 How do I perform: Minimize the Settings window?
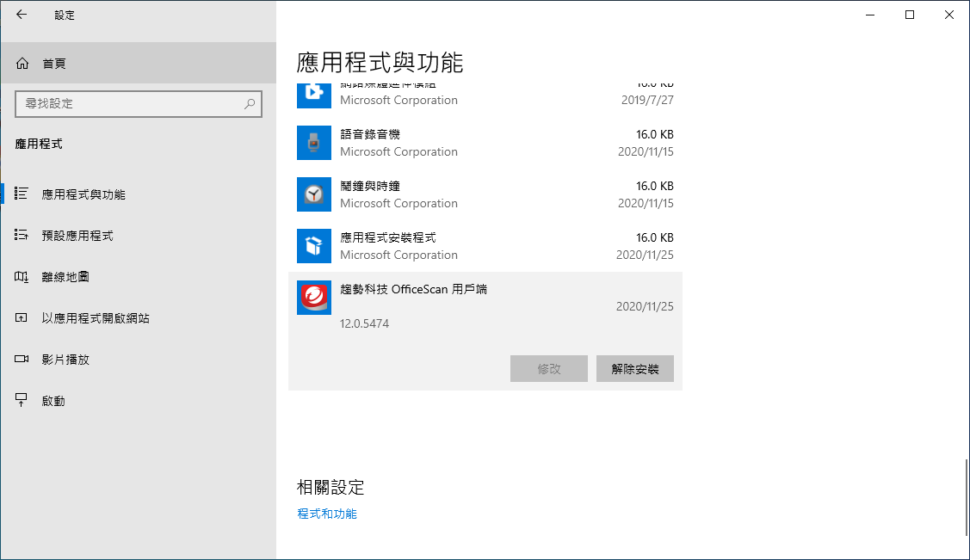(870, 15)
